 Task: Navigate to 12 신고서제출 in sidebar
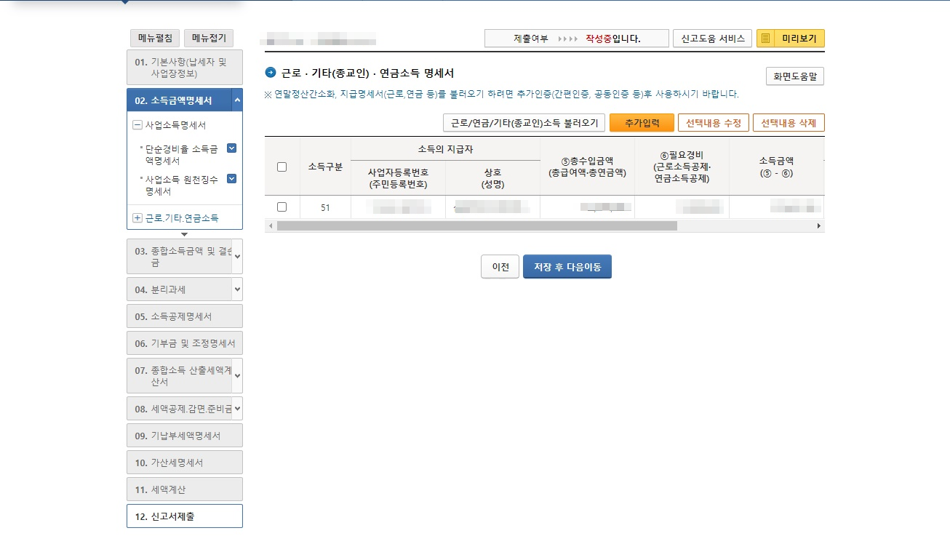184,514
